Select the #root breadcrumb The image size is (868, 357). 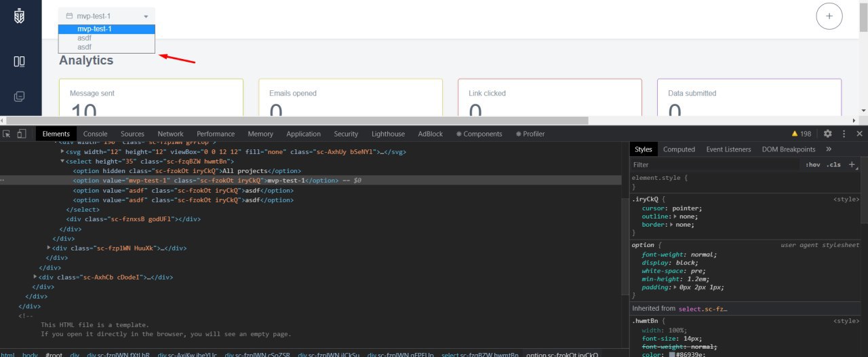click(53, 354)
